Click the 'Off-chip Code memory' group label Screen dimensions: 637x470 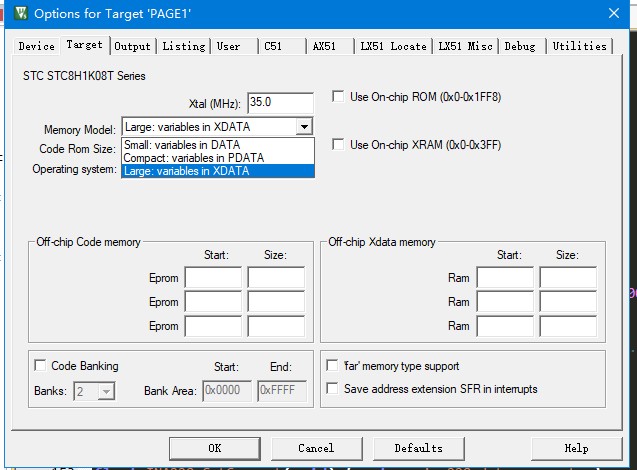(88, 242)
